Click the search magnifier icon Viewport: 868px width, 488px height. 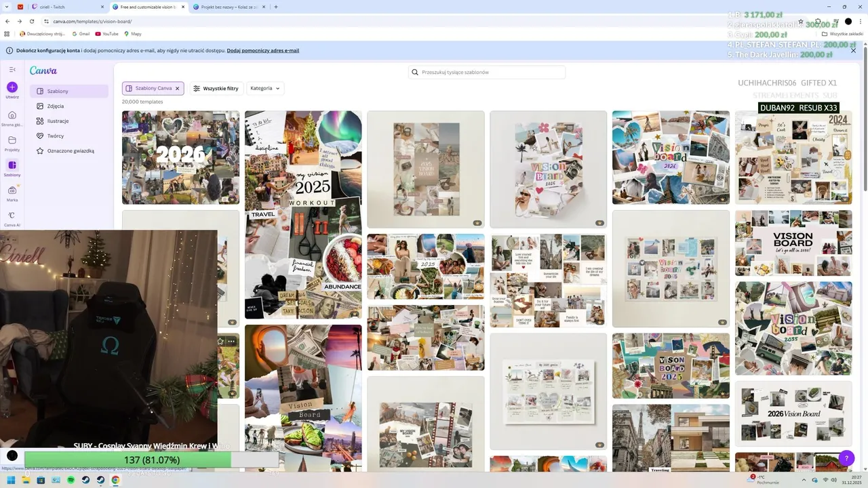(x=415, y=72)
